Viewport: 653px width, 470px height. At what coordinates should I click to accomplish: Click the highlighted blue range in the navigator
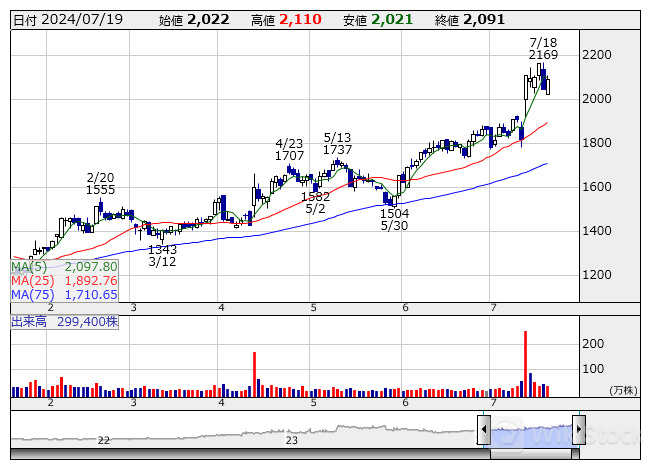[531, 431]
